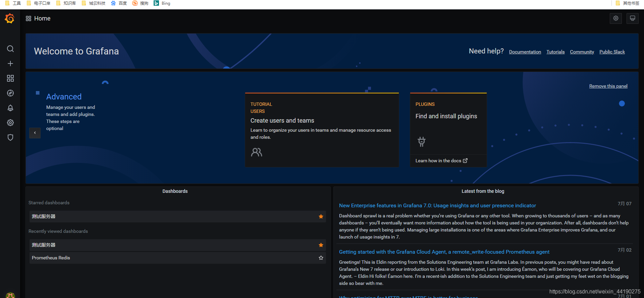Click the Grafana logo icon

(x=10, y=18)
